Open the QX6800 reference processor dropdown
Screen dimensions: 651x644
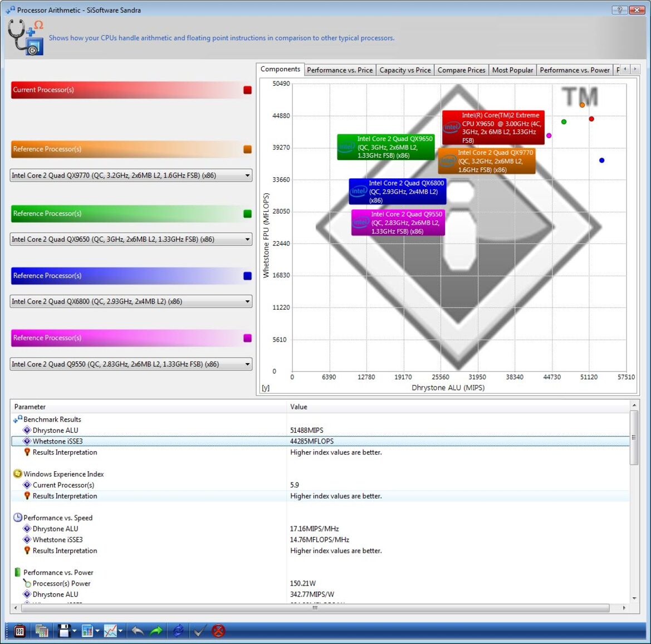click(x=131, y=301)
